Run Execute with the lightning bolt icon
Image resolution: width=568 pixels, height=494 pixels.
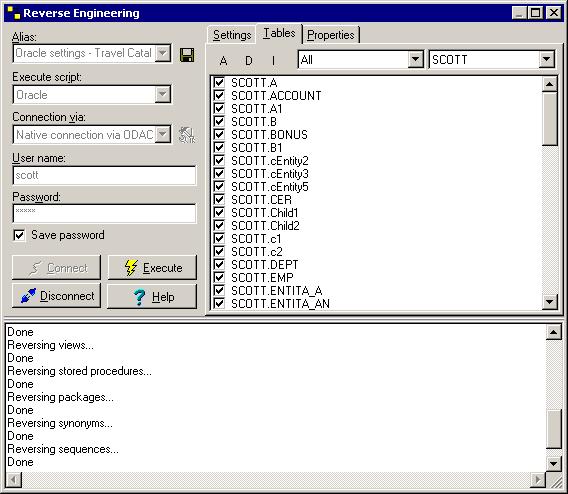click(x=152, y=268)
